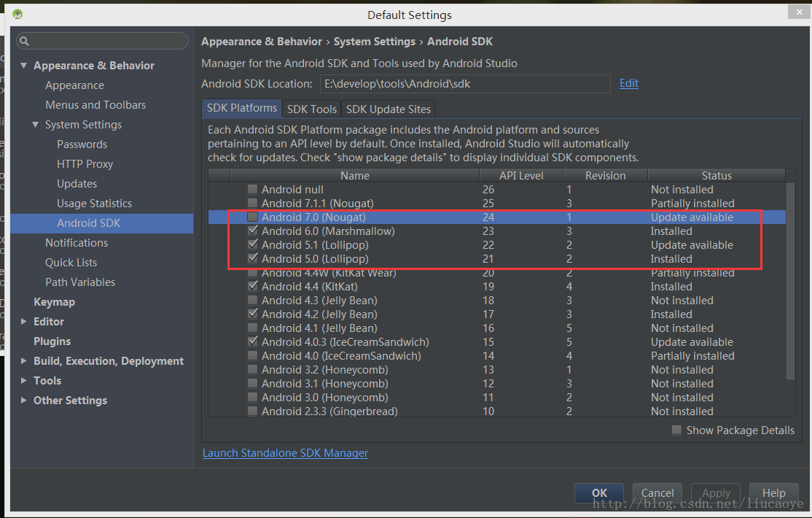
Task: Check Android 7.1.1 (Nougat) checkbox
Action: click(252, 203)
